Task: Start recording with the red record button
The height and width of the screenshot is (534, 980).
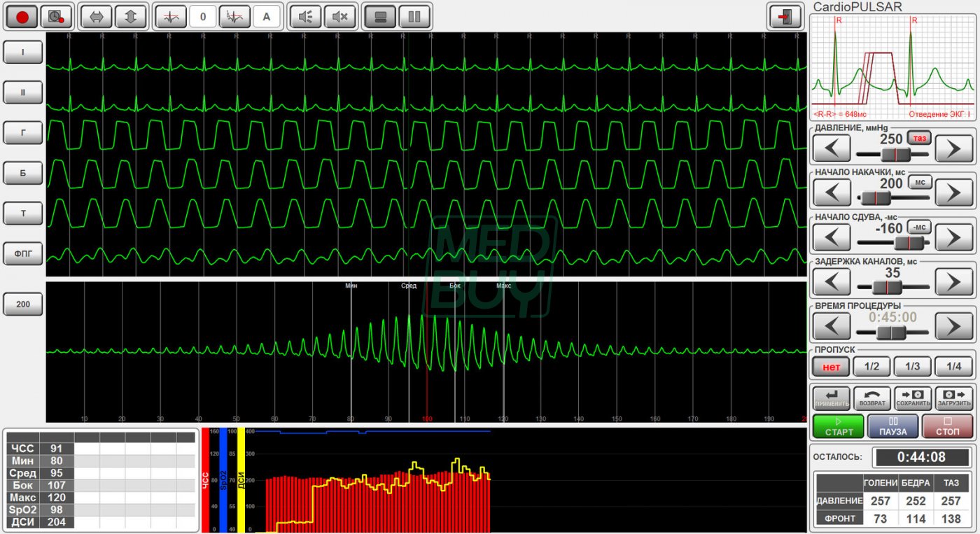Action: [22, 16]
